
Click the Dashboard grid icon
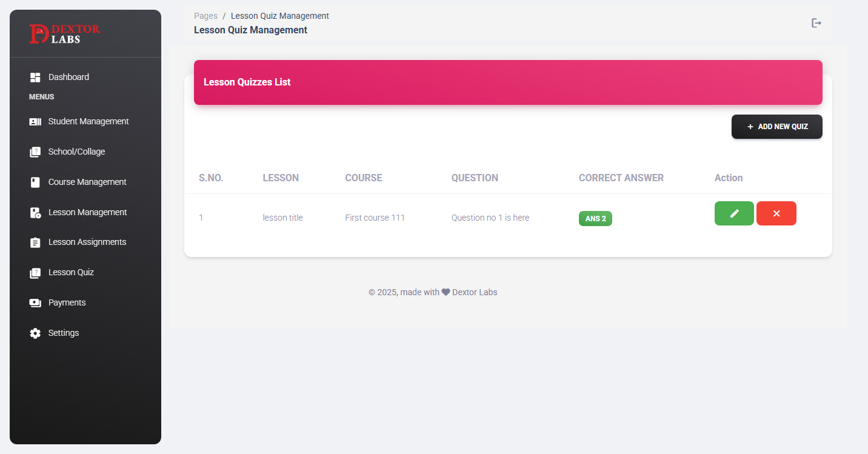click(x=35, y=78)
